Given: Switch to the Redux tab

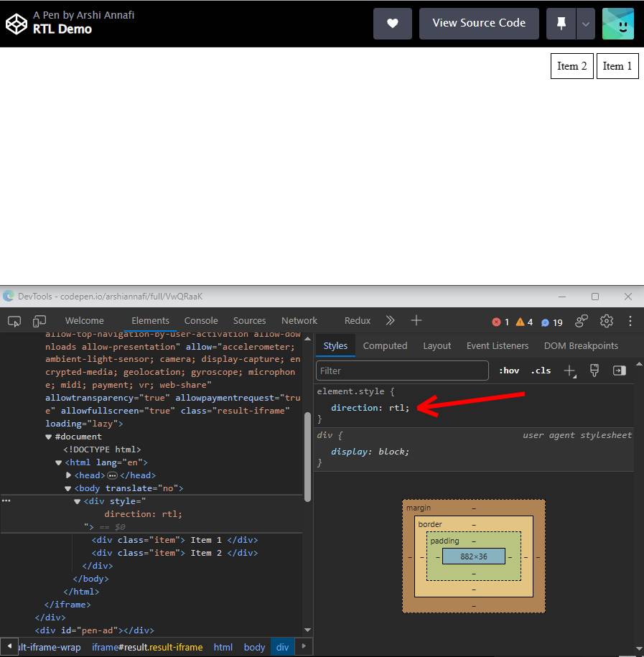Looking at the screenshot, I should [358, 320].
